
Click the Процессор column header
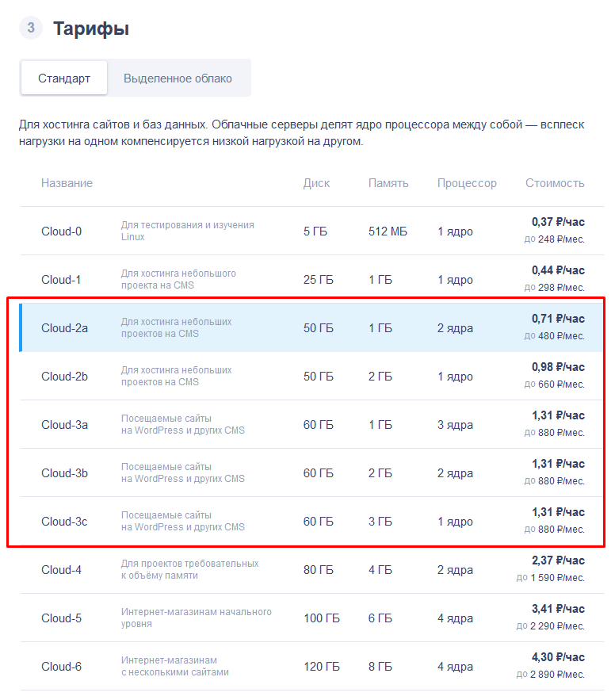coord(467,183)
